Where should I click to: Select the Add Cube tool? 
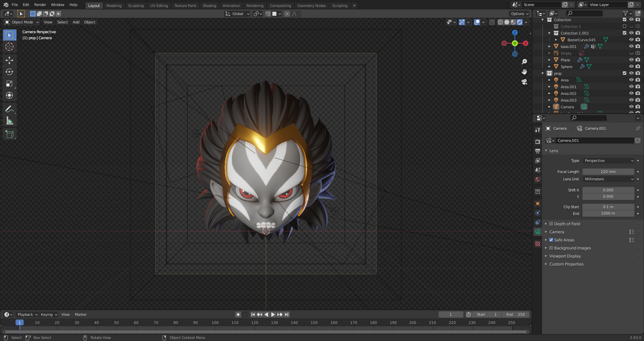pyautogui.click(x=10, y=134)
